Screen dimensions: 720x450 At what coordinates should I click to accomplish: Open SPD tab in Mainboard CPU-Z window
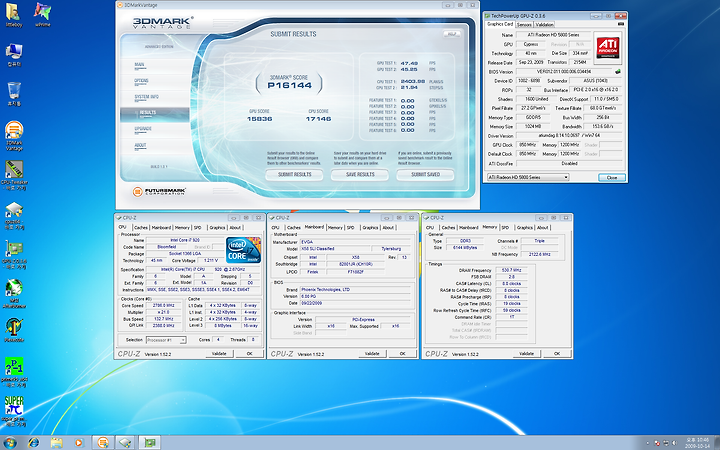pos(350,227)
